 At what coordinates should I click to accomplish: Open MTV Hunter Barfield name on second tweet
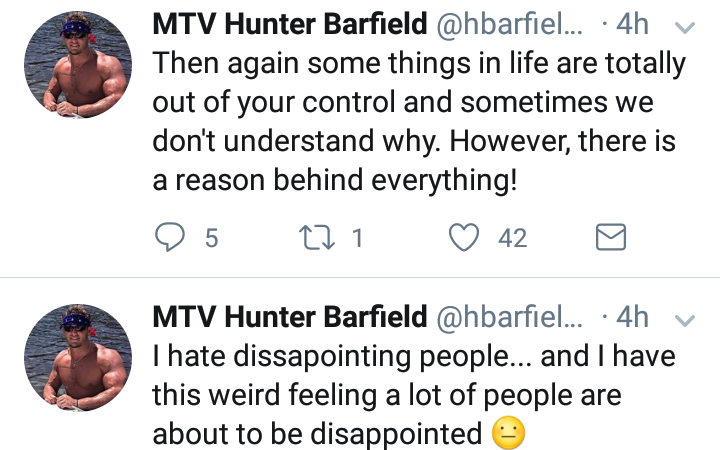click(290, 316)
